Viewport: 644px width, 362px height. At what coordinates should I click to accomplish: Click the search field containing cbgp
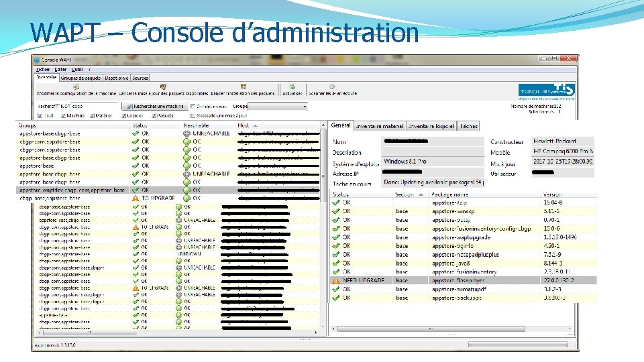(89, 107)
